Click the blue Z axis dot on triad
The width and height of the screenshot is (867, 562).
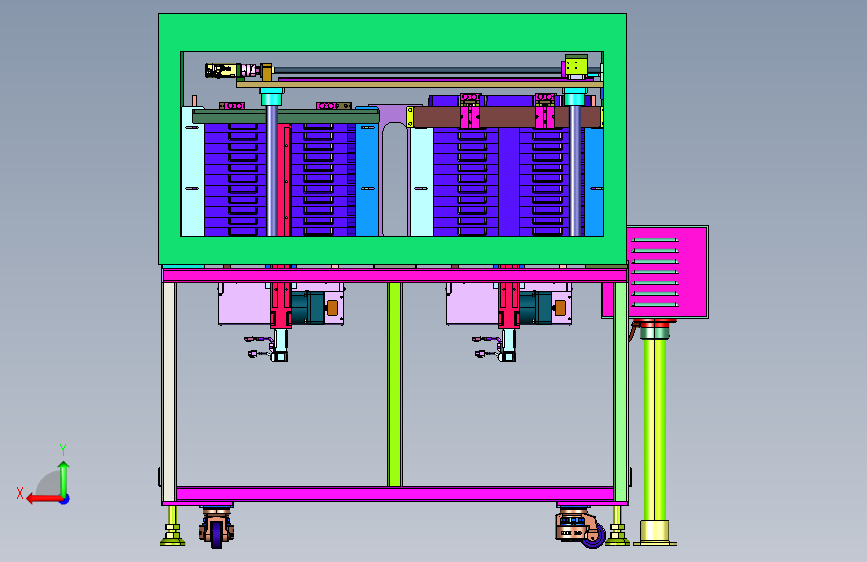(65, 499)
